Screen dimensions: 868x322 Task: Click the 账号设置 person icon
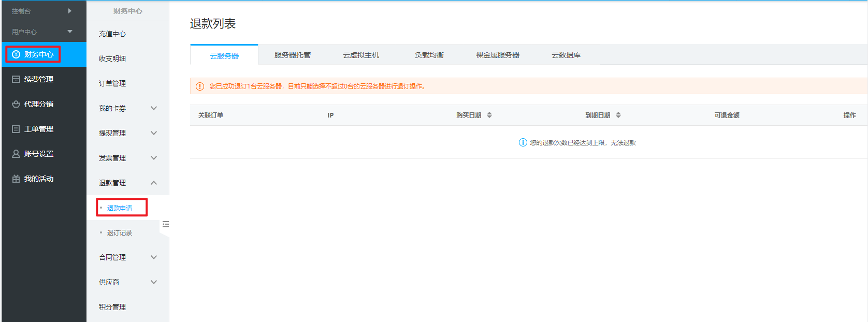tap(16, 154)
